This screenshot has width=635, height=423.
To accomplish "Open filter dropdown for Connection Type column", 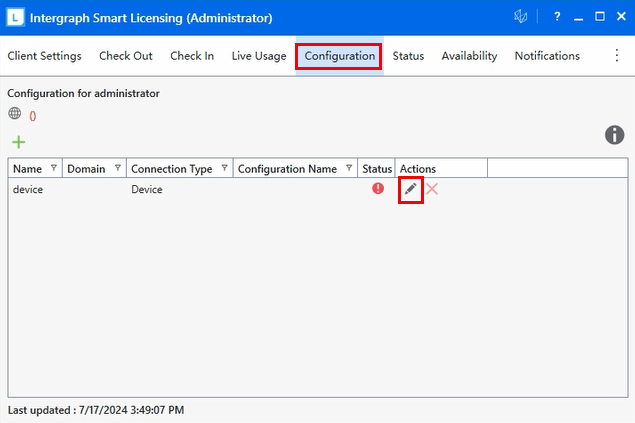I will point(224,168).
